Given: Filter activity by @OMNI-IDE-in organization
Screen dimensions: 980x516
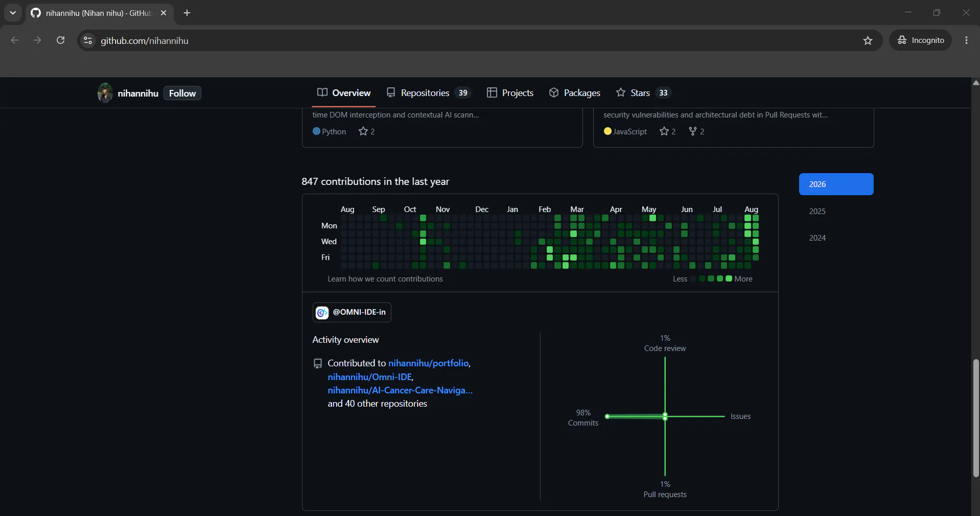Looking at the screenshot, I should [352, 312].
